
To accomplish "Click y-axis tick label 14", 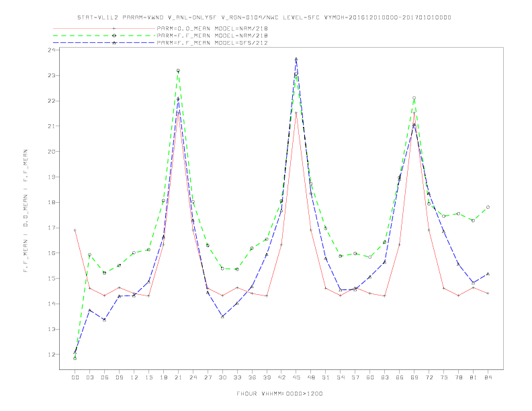I will point(52,304).
